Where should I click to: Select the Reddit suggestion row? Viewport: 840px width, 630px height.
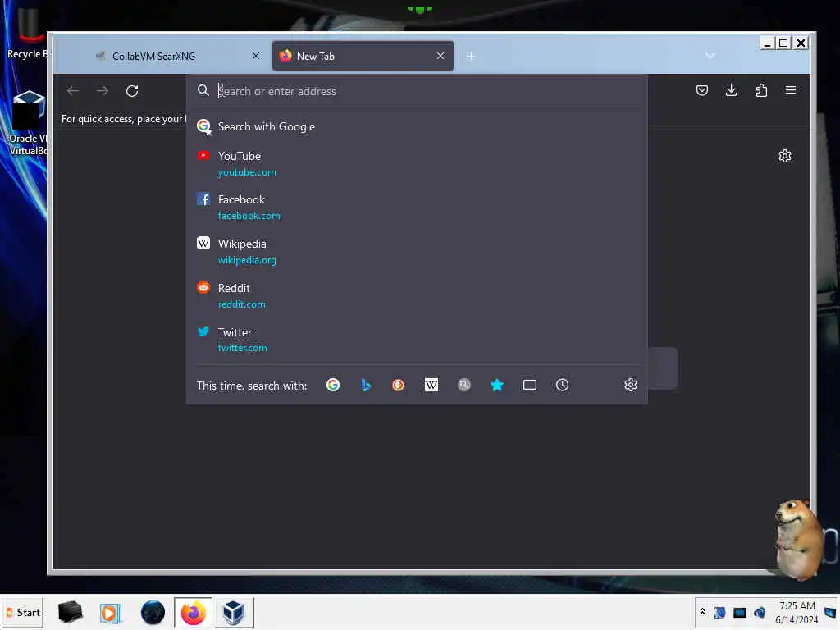click(x=417, y=295)
